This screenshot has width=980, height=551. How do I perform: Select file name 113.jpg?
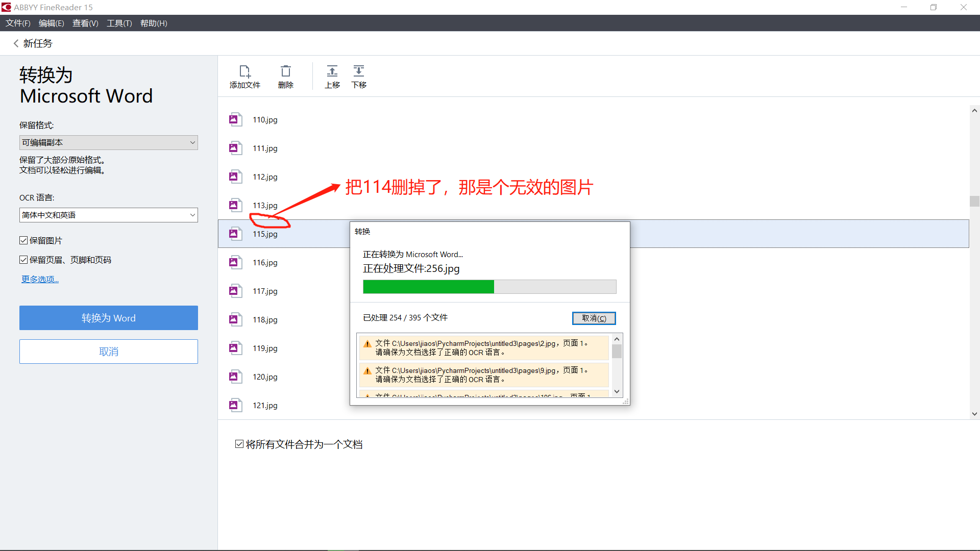click(265, 206)
